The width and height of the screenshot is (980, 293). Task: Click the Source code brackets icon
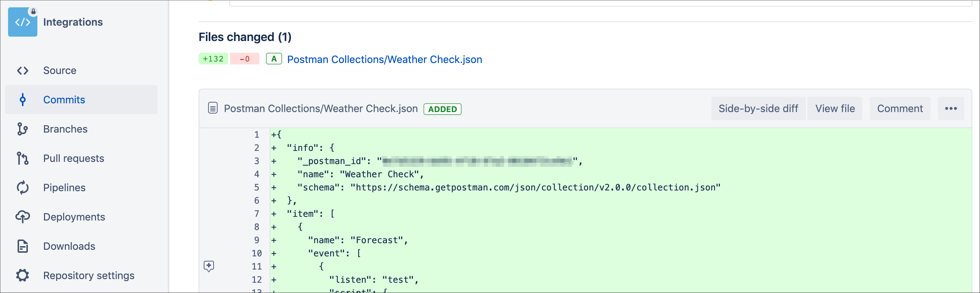(x=22, y=71)
